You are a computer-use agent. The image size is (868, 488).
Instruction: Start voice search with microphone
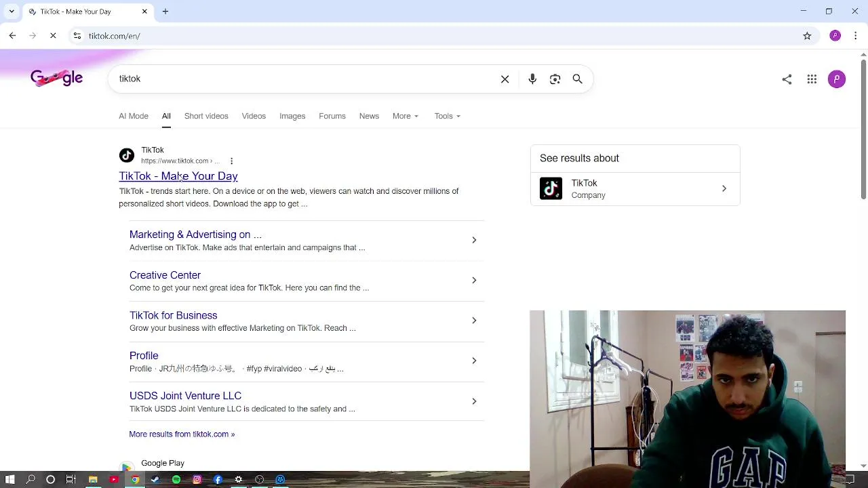coord(532,79)
